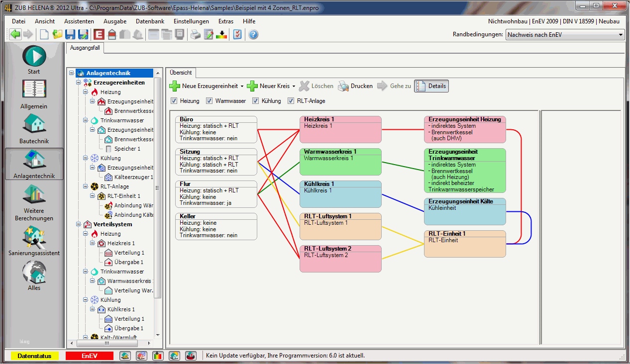Screen dimensions: 630x364
Task: Launch the Sanierungsassistent from sidebar
Action: (34, 241)
